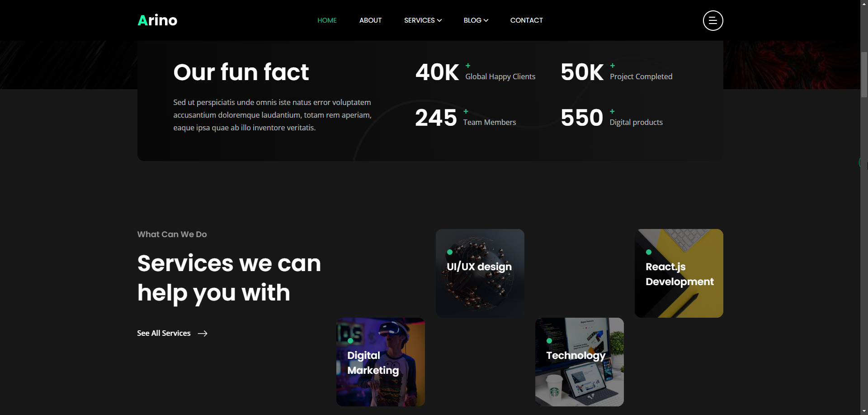Screen dimensions: 868x415
Task: Click the vertical scrollbar thumb
Action: pyautogui.click(x=864, y=75)
